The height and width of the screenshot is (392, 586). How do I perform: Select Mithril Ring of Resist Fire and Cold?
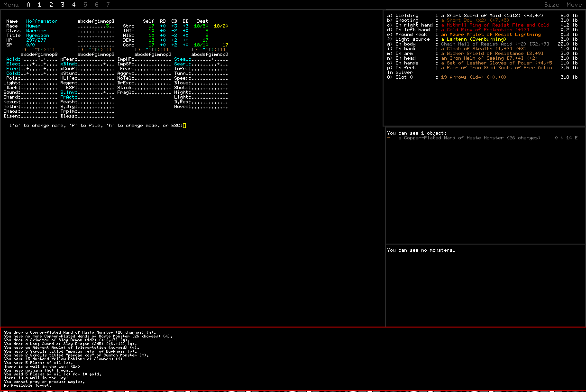tap(495, 25)
